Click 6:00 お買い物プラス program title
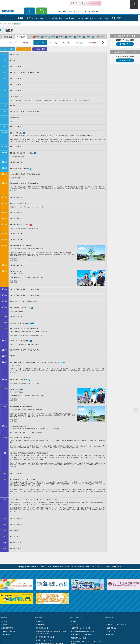 [x=24, y=72]
